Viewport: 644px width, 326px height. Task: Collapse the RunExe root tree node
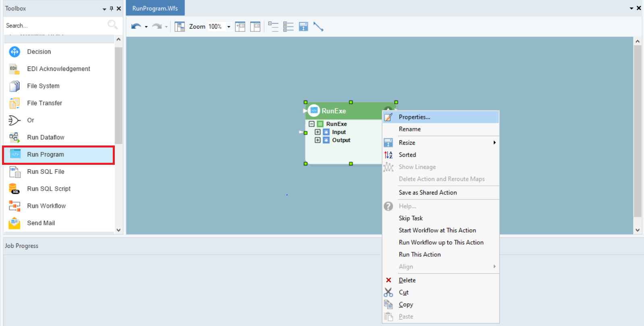[x=311, y=124]
